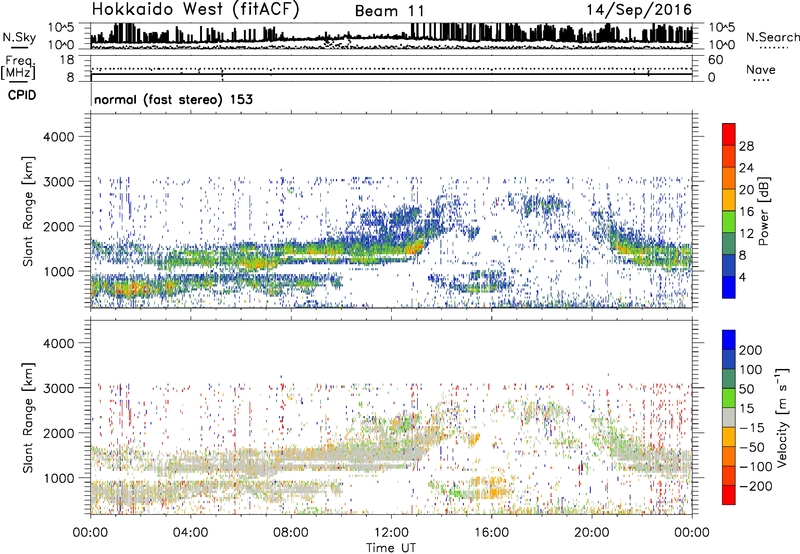Click the 'Power [dB]' color bar label
Image resolution: width=800 pixels, height=554 pixels.
pos(763,211)
